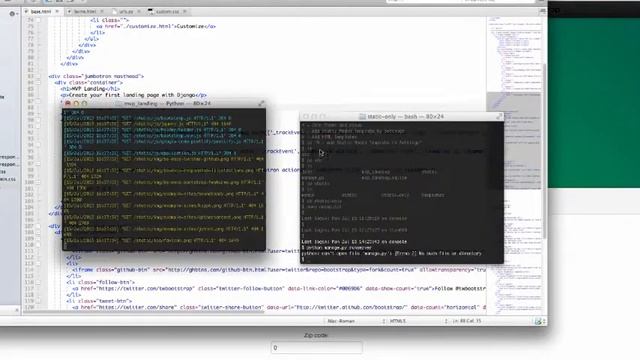Open the sidebar gear action menu
This screenshot has height=360, width=640.
click(x=13, y=13)
